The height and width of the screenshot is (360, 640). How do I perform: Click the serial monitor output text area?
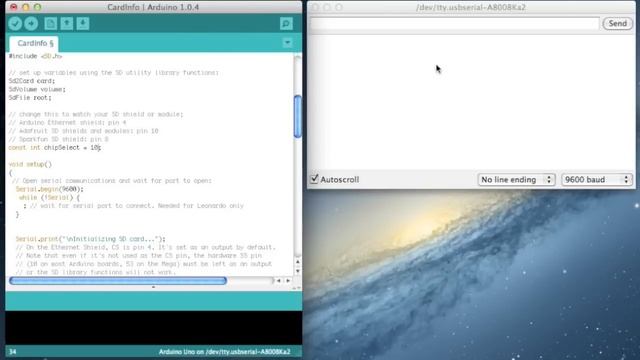coord(471,102)
